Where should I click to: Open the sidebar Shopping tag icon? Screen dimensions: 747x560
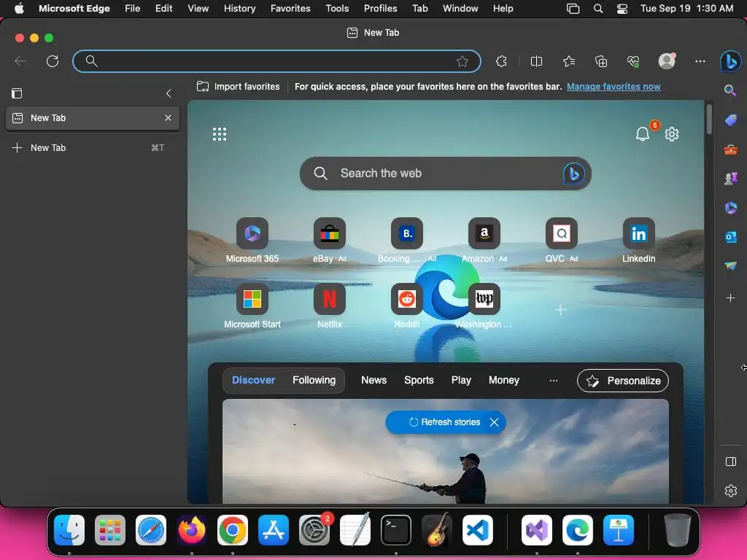[731, 120]
